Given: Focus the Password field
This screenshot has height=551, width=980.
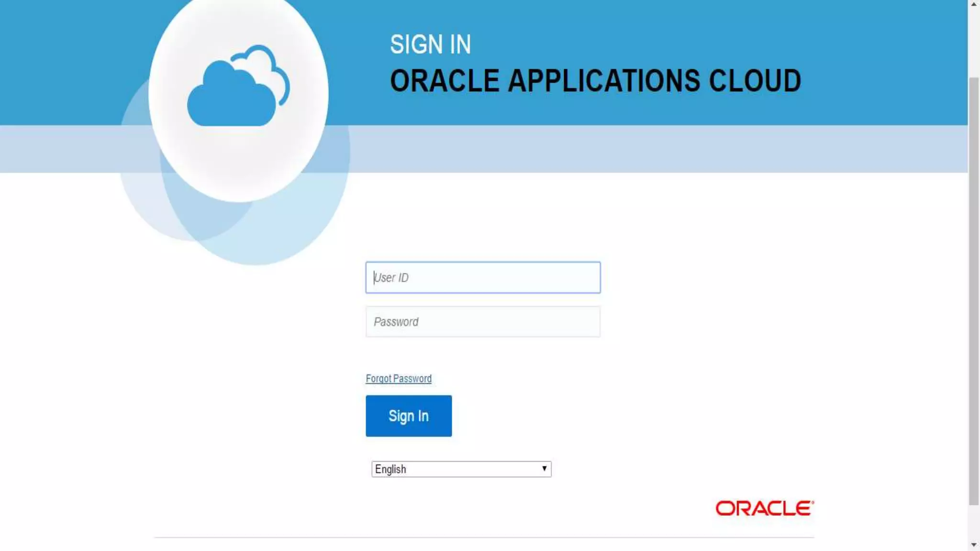Looking at the screenshot, I should click(483, 321).
